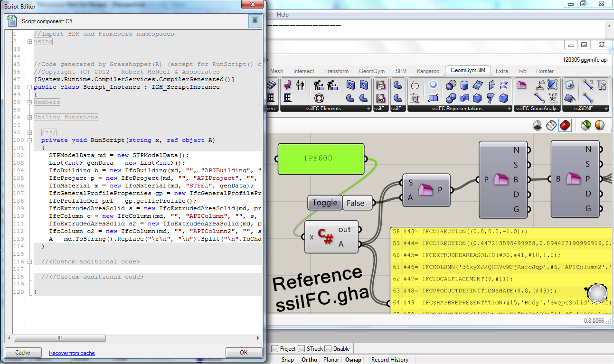Click the C# script component on canvas
The height and width of the screenshot is (364, 614).
click(325, 237)
